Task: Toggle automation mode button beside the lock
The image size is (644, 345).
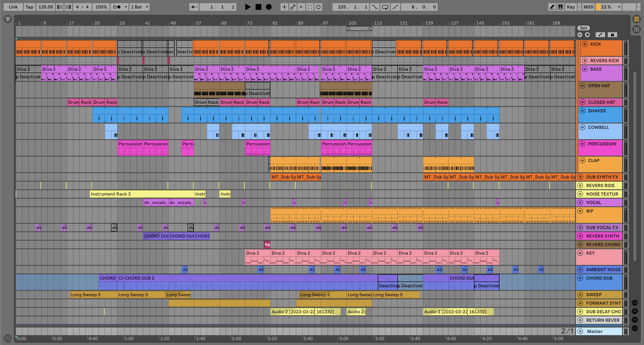Action: coord(600,35)
